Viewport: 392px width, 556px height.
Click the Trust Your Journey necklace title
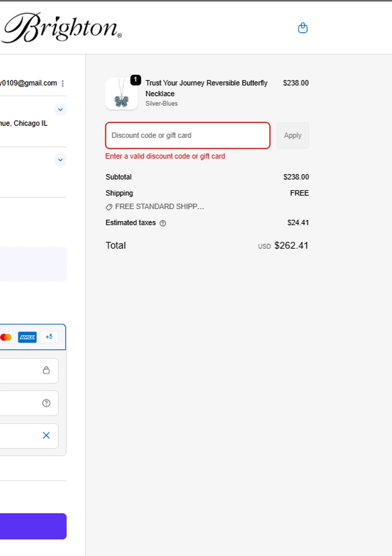tap(206, 88)
